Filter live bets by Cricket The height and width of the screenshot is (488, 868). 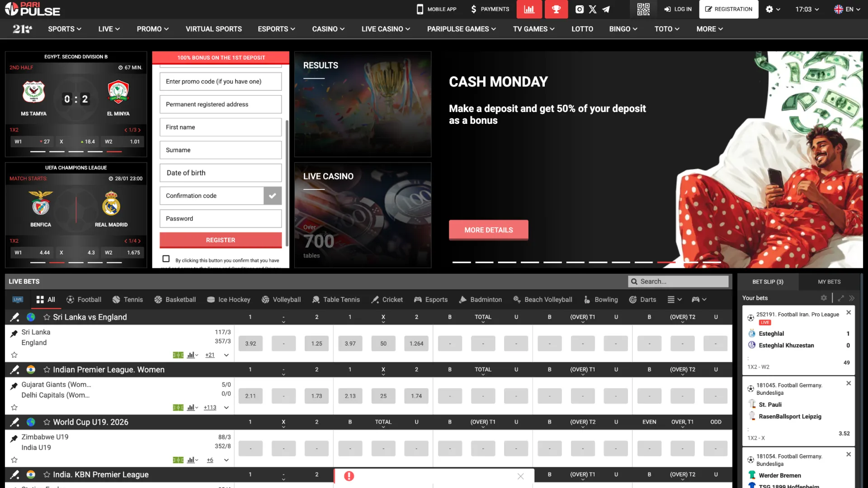[x=387, y=300]
